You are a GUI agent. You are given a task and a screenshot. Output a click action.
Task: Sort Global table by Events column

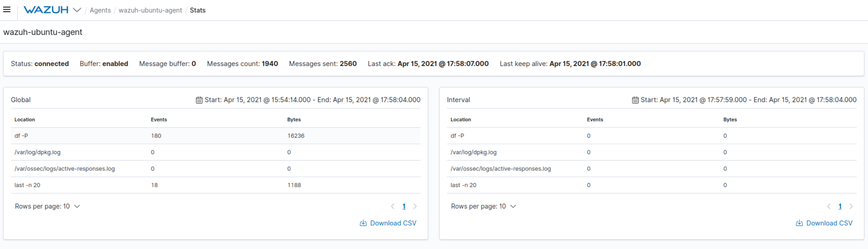pos(159,119)
